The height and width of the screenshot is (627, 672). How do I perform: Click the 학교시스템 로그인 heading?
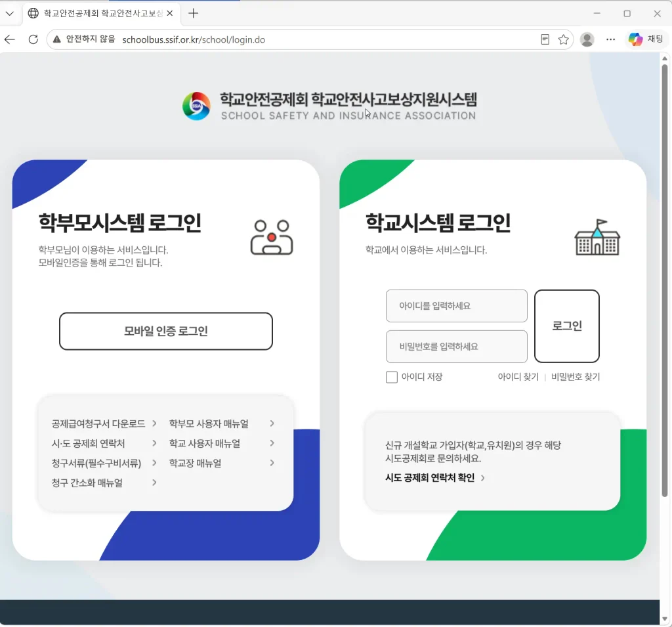click(x=438, y=223)
